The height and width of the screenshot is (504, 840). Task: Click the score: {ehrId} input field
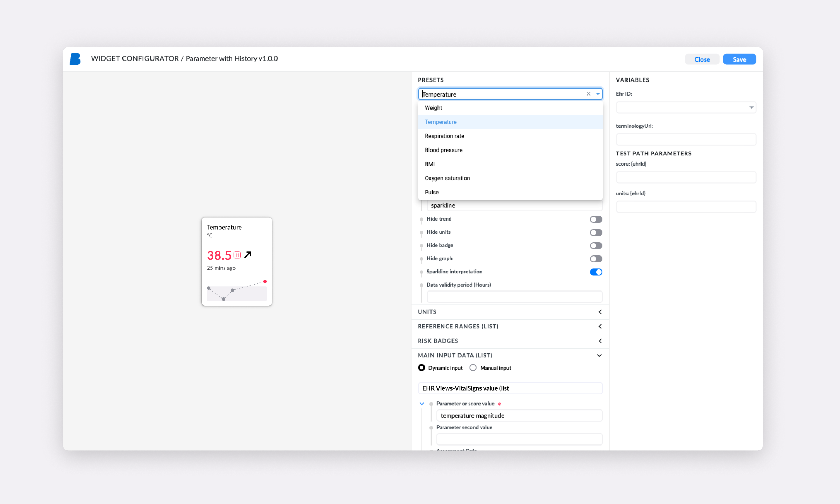point(686,177)
